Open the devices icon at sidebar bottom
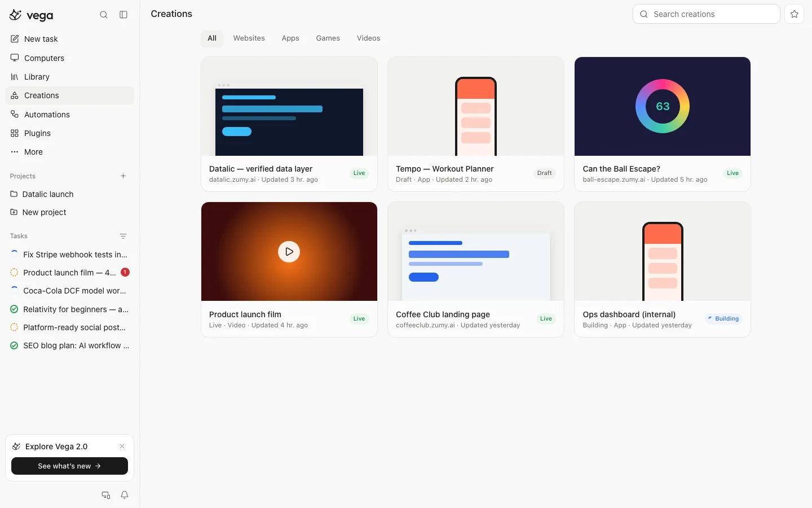Screen dimensions: 812x508 [x=105, y=495]
